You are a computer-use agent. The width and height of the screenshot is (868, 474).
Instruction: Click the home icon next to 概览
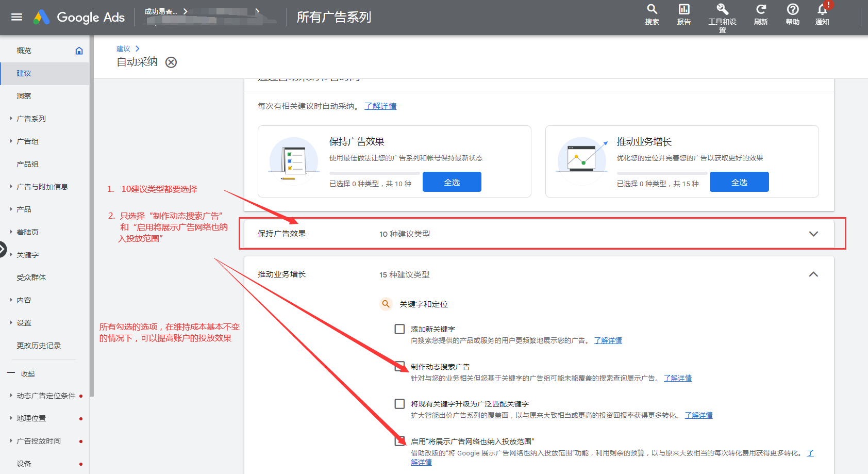(79, 50)
